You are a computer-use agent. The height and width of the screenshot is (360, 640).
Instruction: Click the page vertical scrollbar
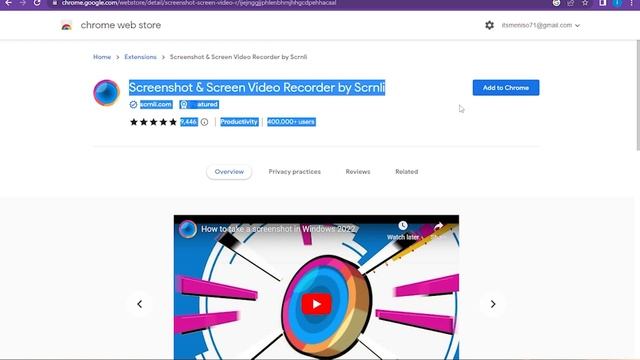tap(638, 96)
